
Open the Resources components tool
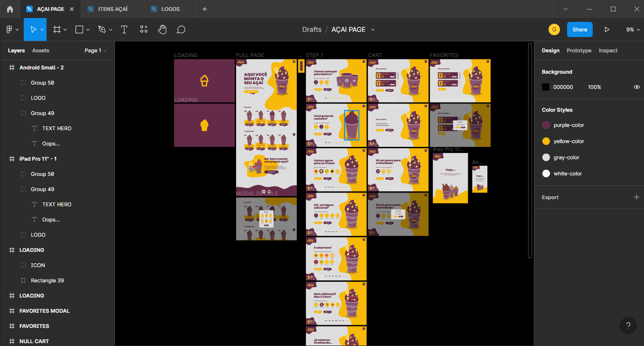coord(143,29)
